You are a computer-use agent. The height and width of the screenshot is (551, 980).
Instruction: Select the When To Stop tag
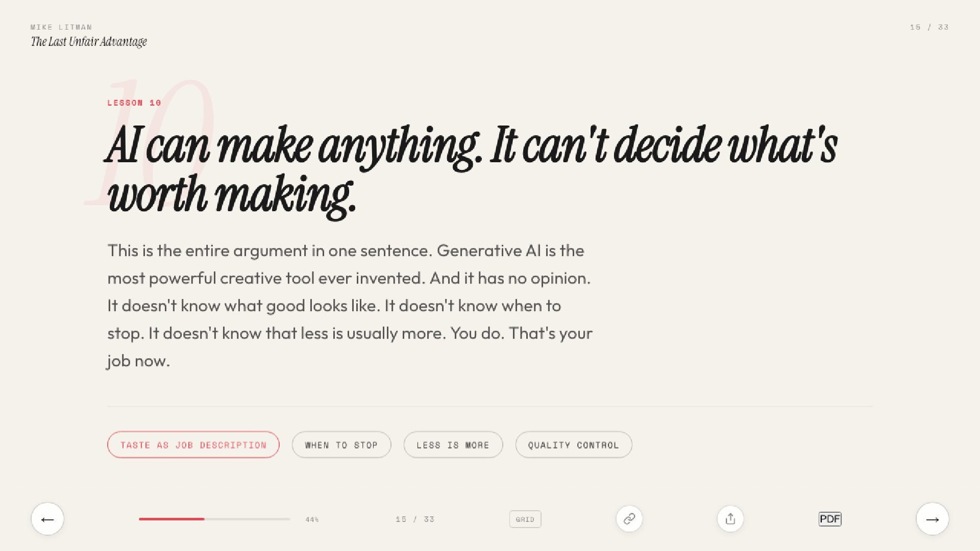point(341,445)
